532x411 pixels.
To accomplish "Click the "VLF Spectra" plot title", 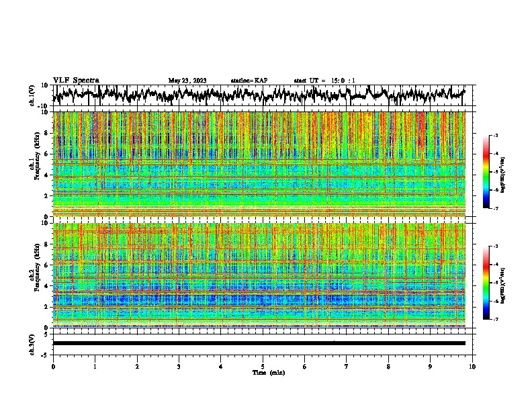I will click(76, 81).
